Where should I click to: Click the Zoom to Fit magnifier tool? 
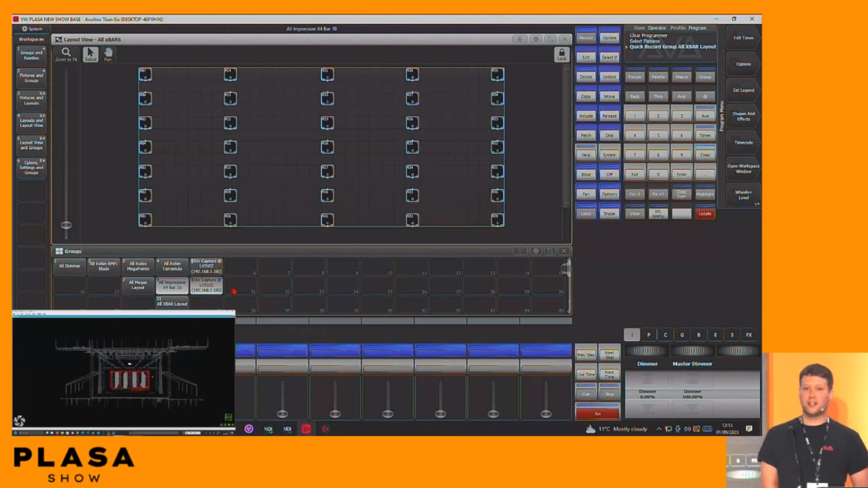(x=66, y=54)
